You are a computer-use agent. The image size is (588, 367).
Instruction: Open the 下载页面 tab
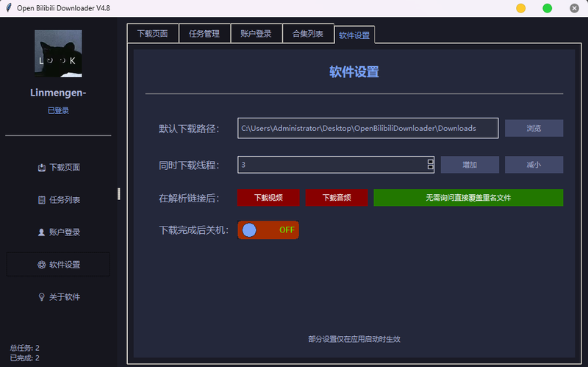tap(153, 34)
